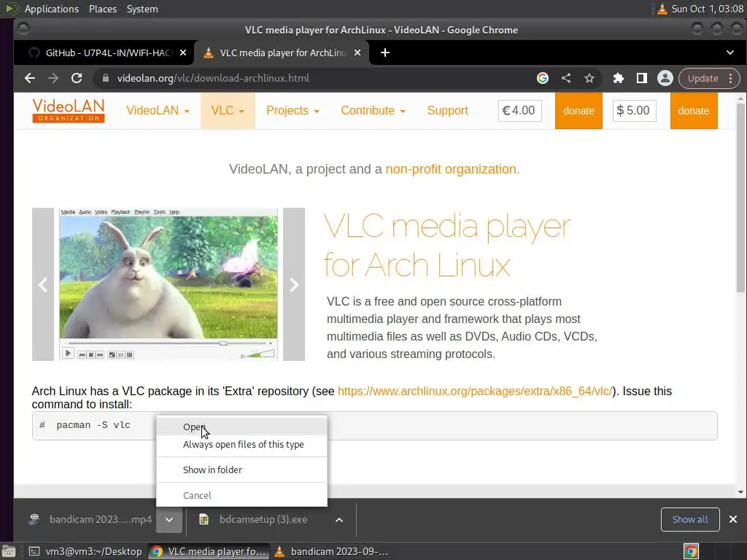Screen dimensions: 747x560
Task: Click the euro 4.00 donation field
Action: click(519, 111)
